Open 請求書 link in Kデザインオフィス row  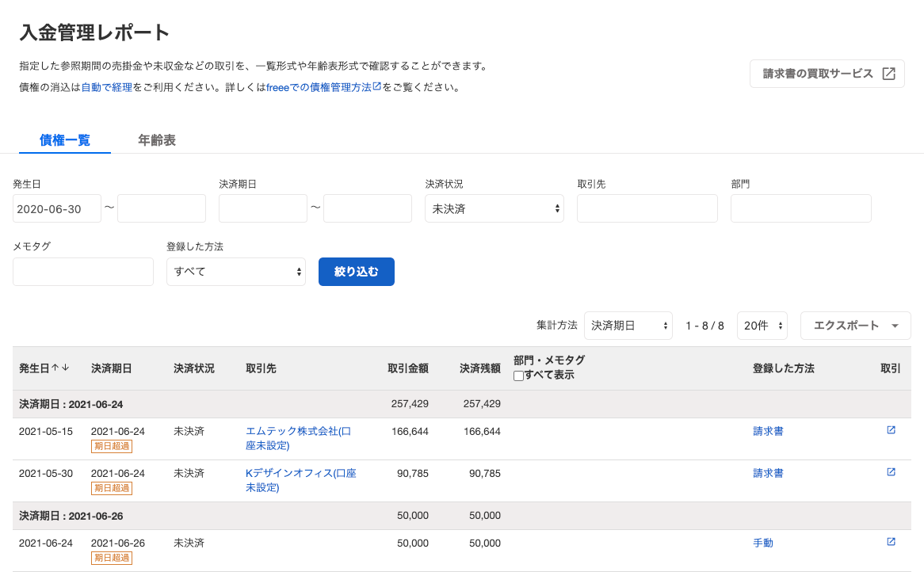[768, 473]
